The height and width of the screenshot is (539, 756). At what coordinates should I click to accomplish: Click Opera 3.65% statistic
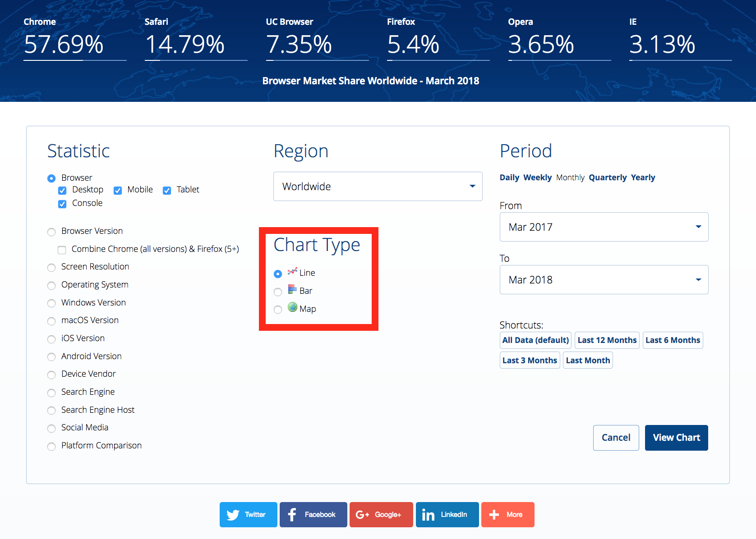click(559, 38)
